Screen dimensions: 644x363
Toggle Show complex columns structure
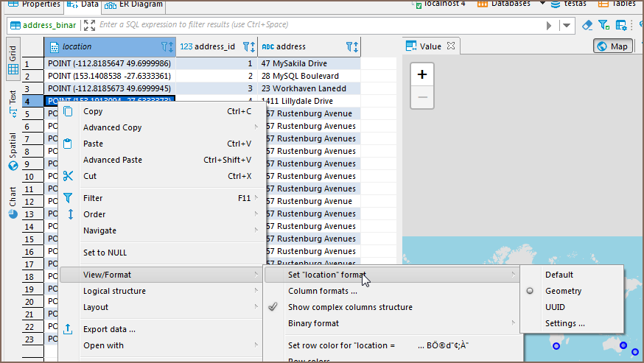(350, 307)
